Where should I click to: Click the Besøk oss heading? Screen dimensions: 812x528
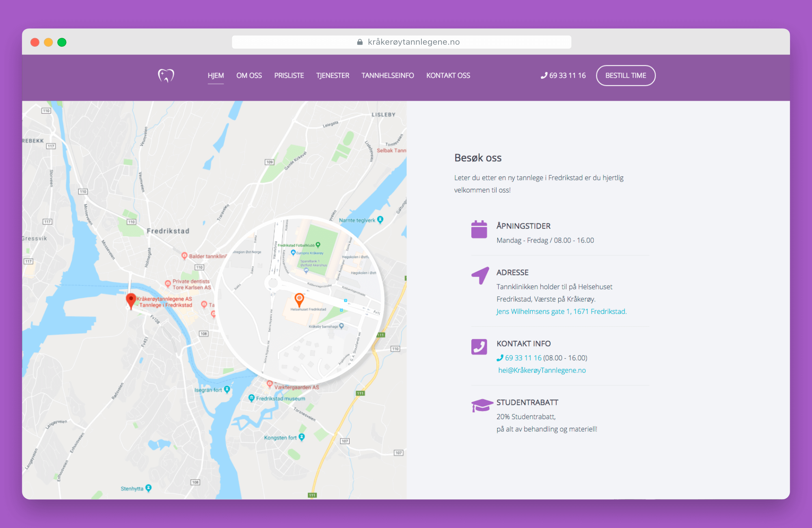(478, 158)
